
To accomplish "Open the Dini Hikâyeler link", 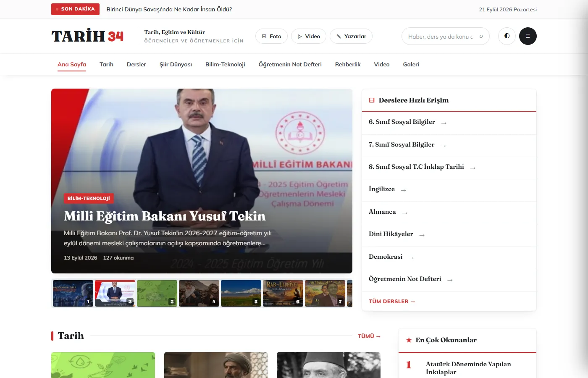I will [x=449, y=234].
